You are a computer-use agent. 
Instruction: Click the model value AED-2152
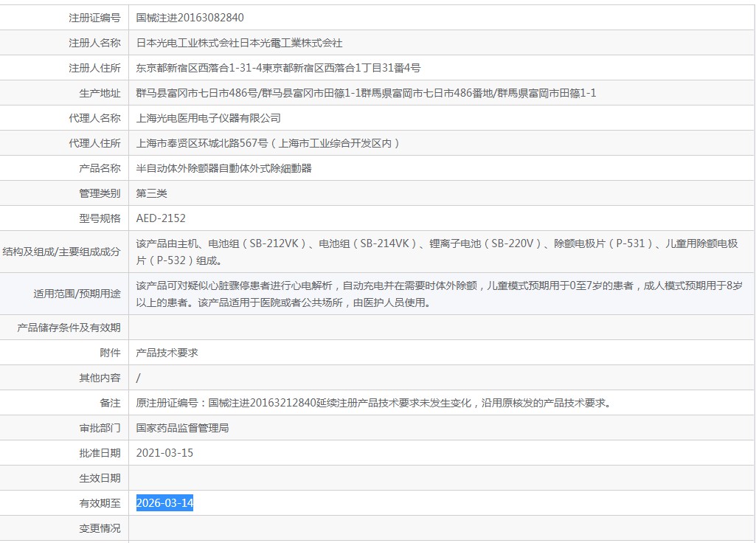click(161, 218)
